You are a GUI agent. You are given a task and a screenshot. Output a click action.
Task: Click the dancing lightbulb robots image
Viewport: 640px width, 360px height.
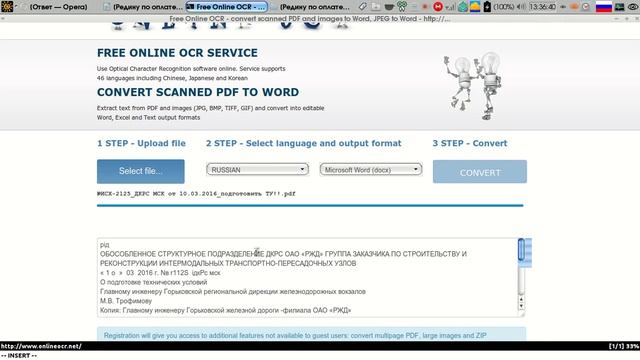(x=473, y=86)
